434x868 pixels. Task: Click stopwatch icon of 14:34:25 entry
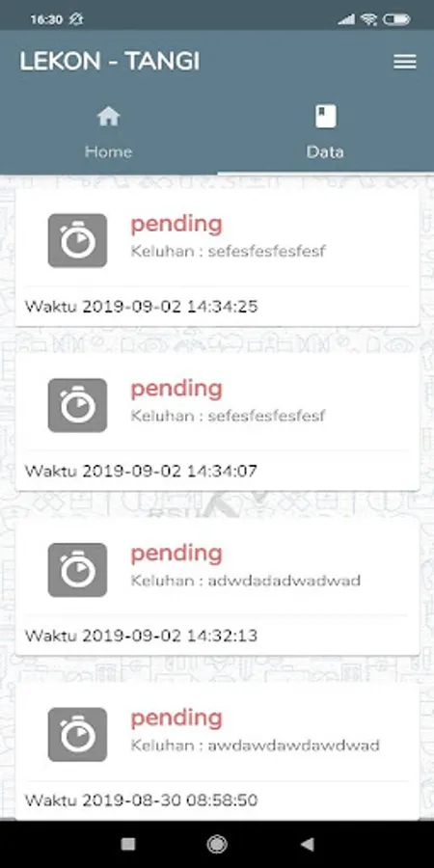77,240
